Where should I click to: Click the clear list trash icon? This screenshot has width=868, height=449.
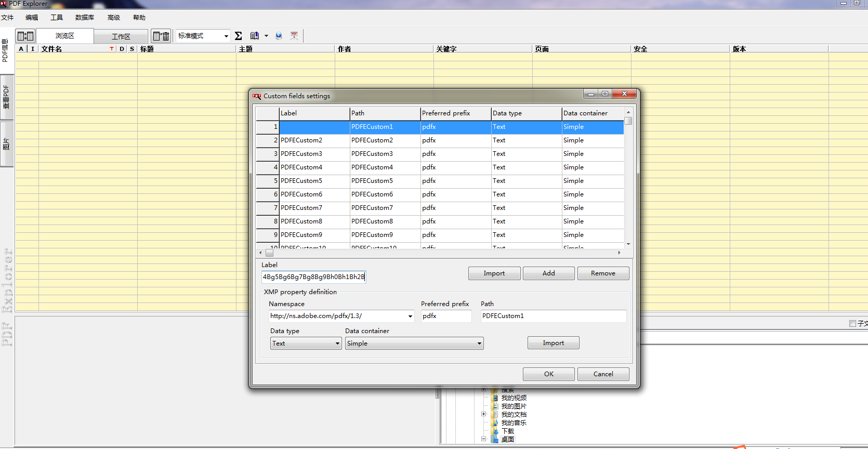[x=161, y=36]
